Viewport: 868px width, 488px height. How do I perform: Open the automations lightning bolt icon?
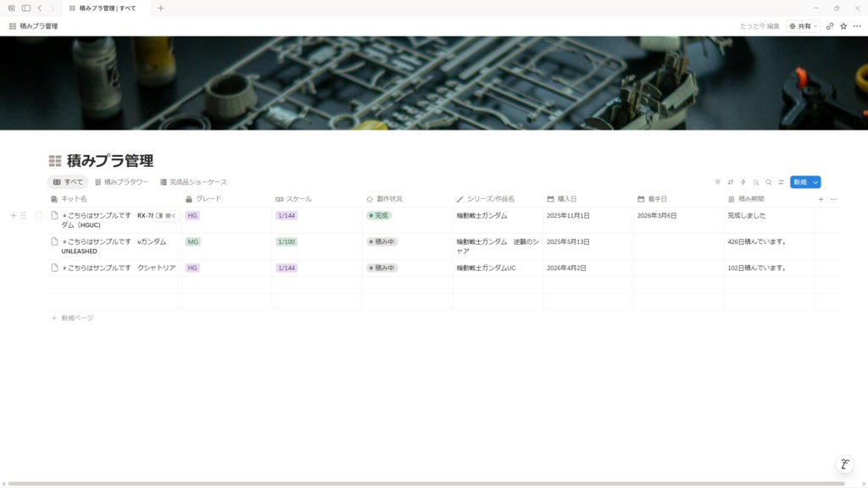tap(743, 182)
